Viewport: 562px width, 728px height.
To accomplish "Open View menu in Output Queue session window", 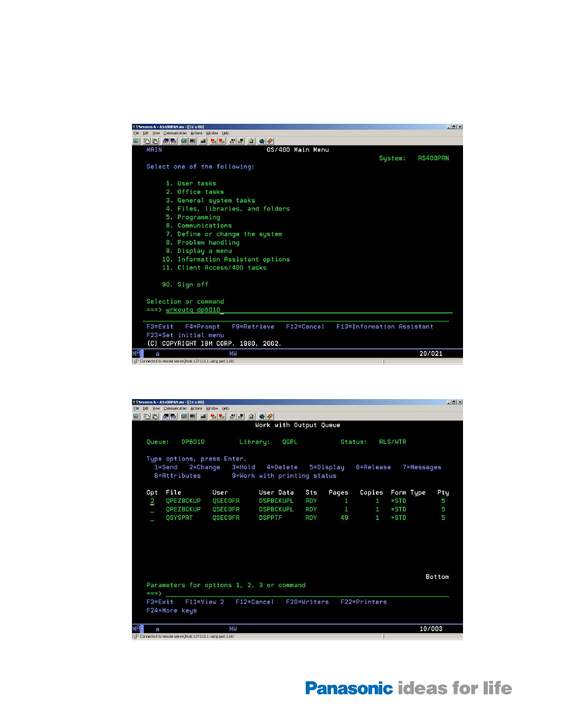I will click(x=156, y=409).
